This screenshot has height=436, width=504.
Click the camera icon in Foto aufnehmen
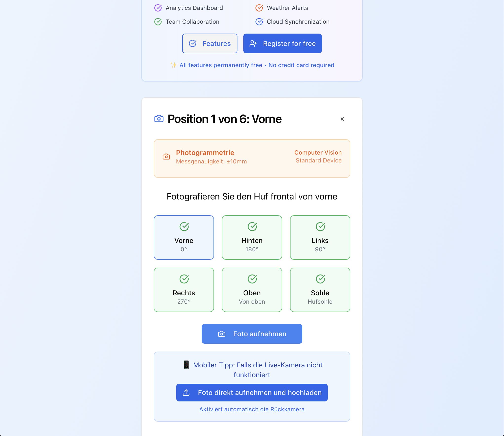pyautogui.click(x=222, y=334)
